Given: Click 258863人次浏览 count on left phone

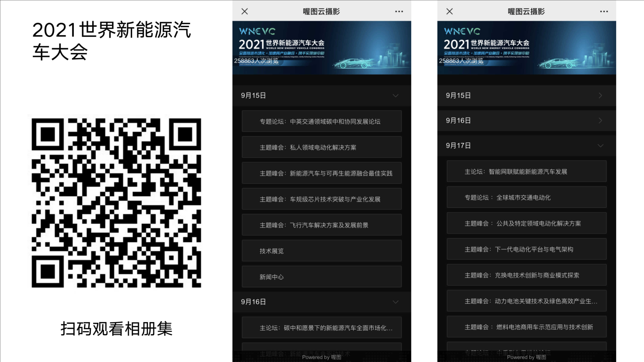Looking at the screenshot, I should pos(256,61).
